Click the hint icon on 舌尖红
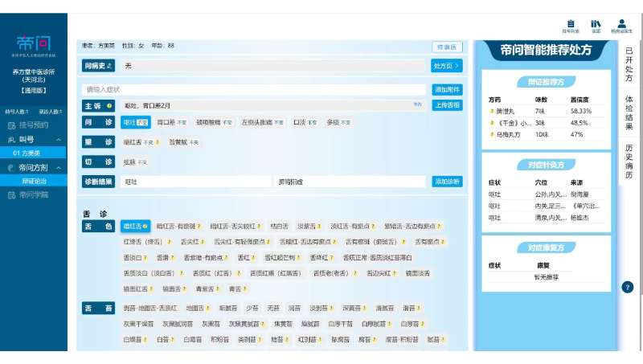Screen dimensions: 643x364 (x=203, y=242)
